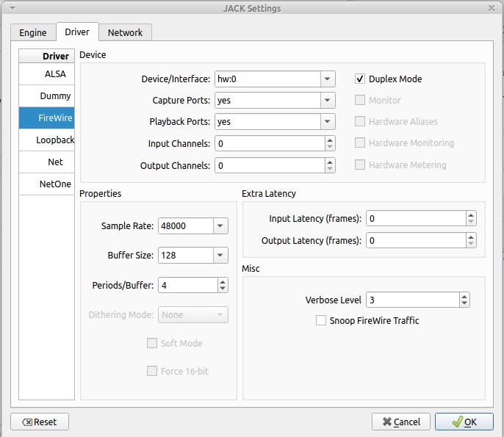Increase Verbose Level with up arrow
Viewport: 504px width, 437px height.
pyautogui.click(x=464, y=297)
